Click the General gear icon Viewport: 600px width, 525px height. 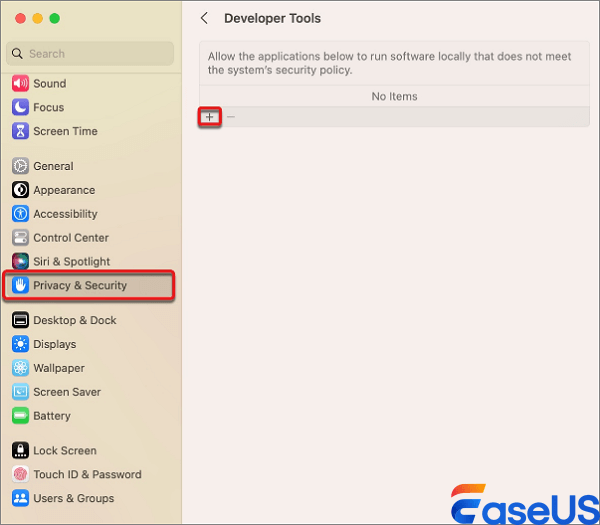[x=20, y=166]
